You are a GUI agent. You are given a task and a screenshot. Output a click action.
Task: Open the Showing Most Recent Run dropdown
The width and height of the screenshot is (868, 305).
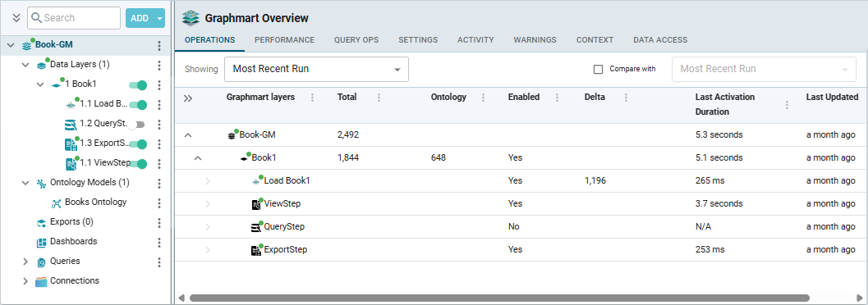pyautogui.click(x=317, y=69)
